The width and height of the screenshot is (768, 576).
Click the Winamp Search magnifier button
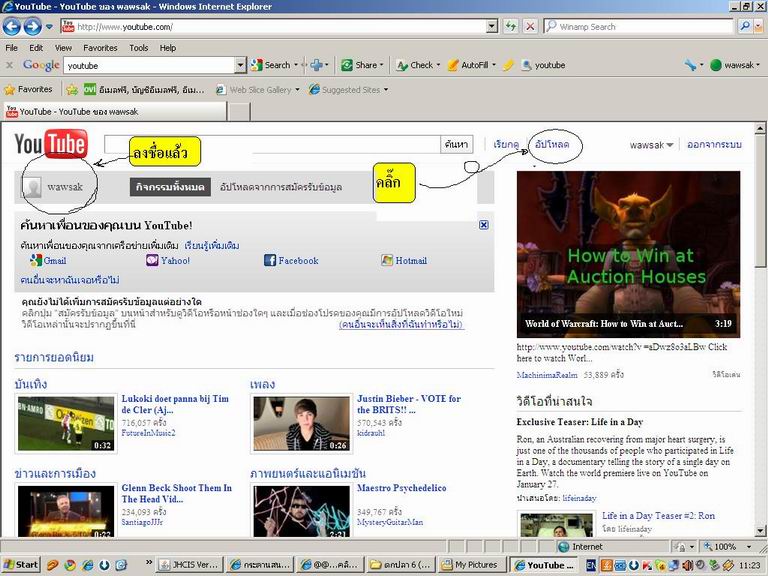coord(745,26)
